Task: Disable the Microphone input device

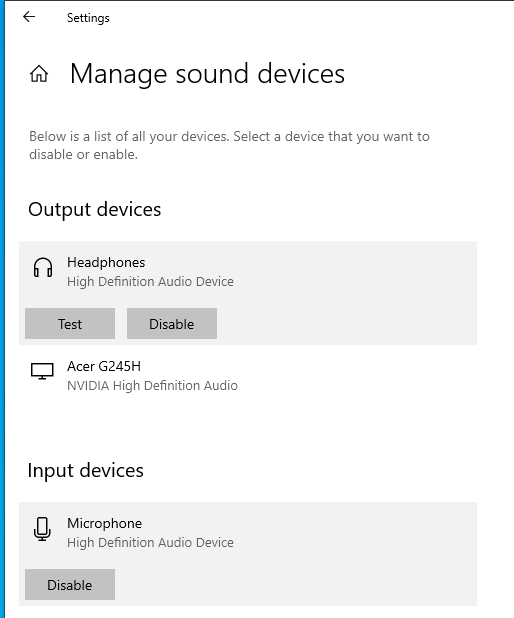Action: pyautogui.click(x=70, y=584)
